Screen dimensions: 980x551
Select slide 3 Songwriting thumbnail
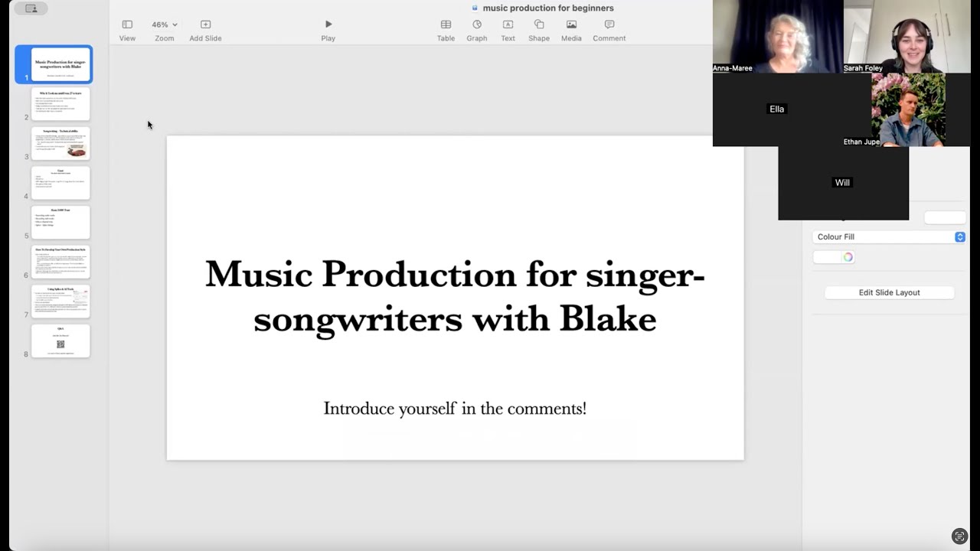pyautogui.click(x=60, y=144)
